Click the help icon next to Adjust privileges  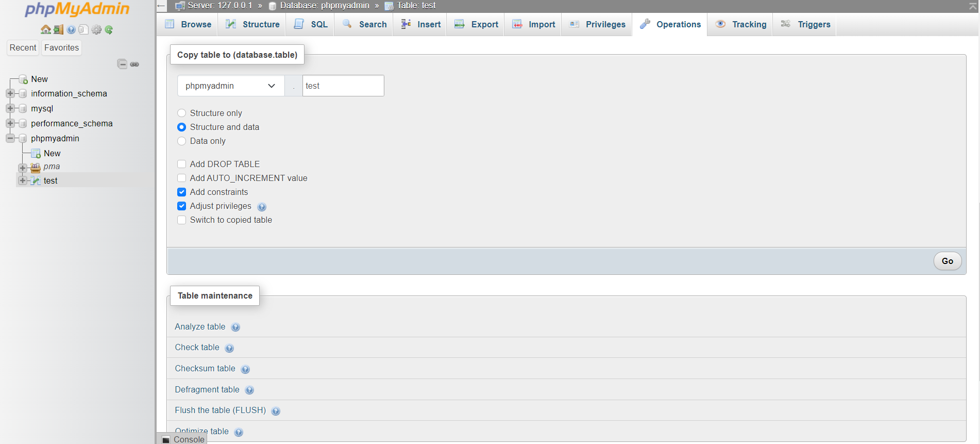(262, 207)
